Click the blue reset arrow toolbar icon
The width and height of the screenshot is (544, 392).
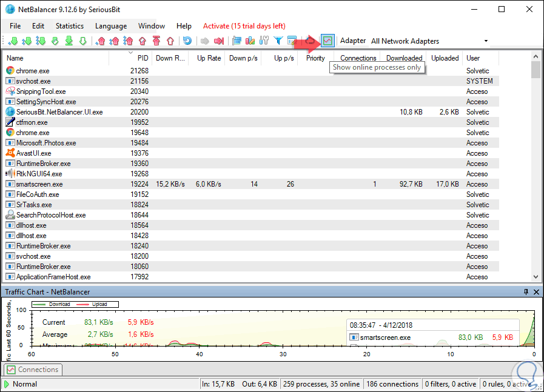coord(187,41)
